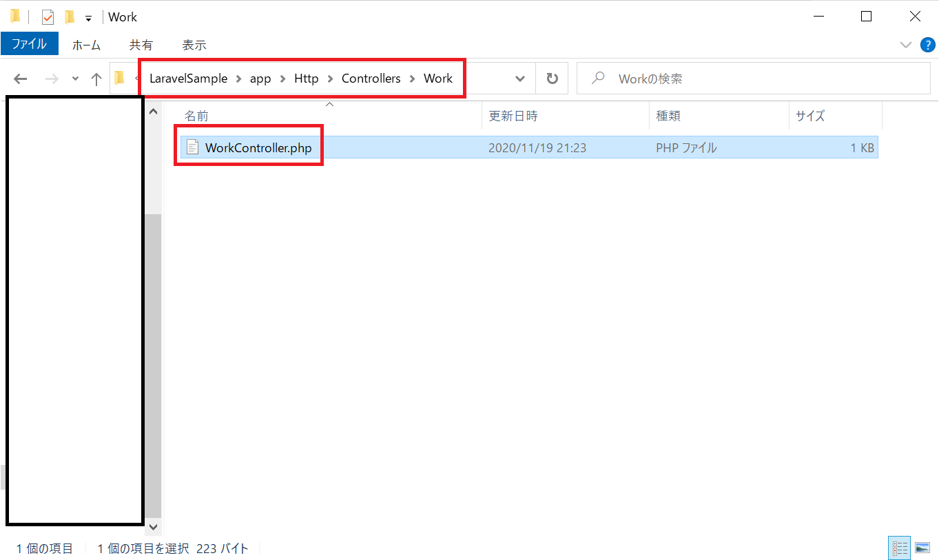Select the app breadcrumb
Screen dimensions: 939x560
(x=260, y=79)
